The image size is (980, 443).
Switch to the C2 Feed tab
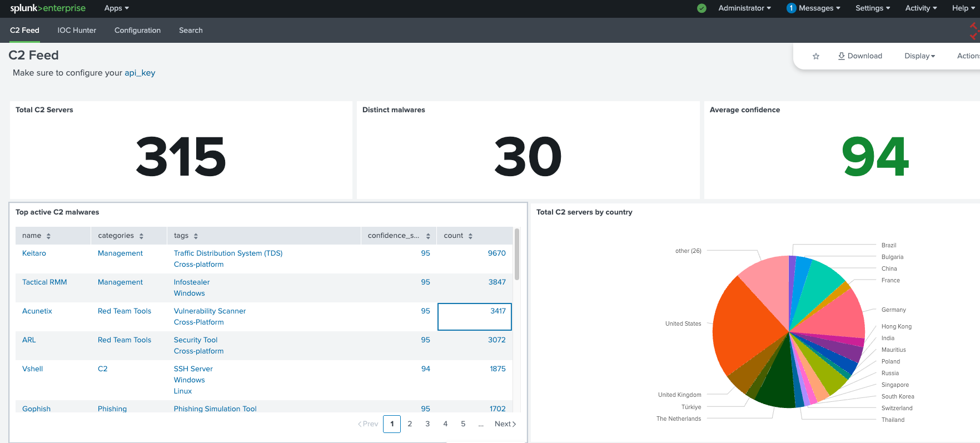point(24,30)
